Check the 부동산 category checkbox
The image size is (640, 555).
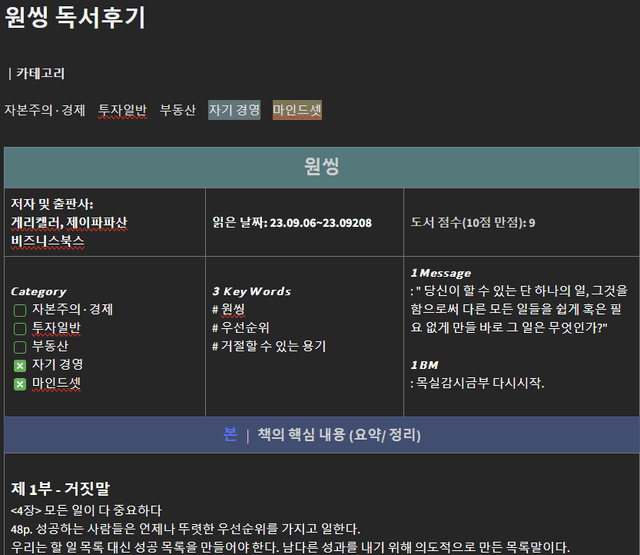click(20, 347)
